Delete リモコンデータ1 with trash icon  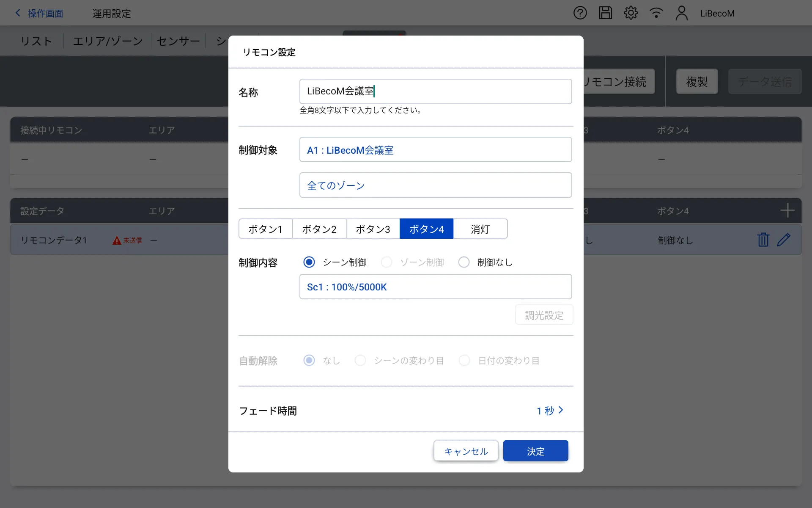click(x=763, y=240)
